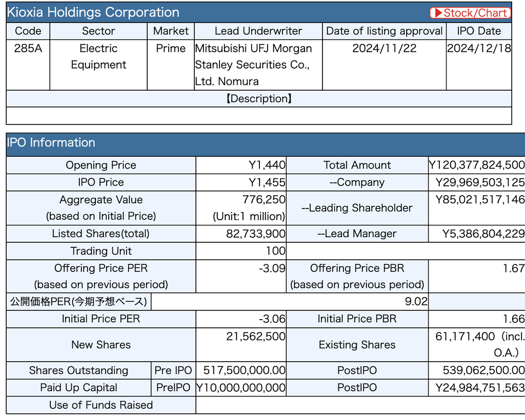Select the Market column header
This screenshot has height=420, width=525.
171,31
